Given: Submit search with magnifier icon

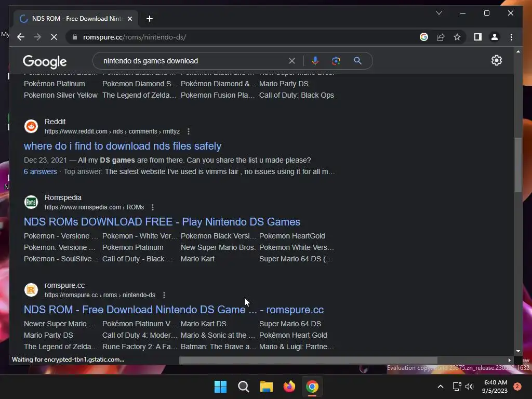Looking at the screenshot, I should tap(357, 61).
